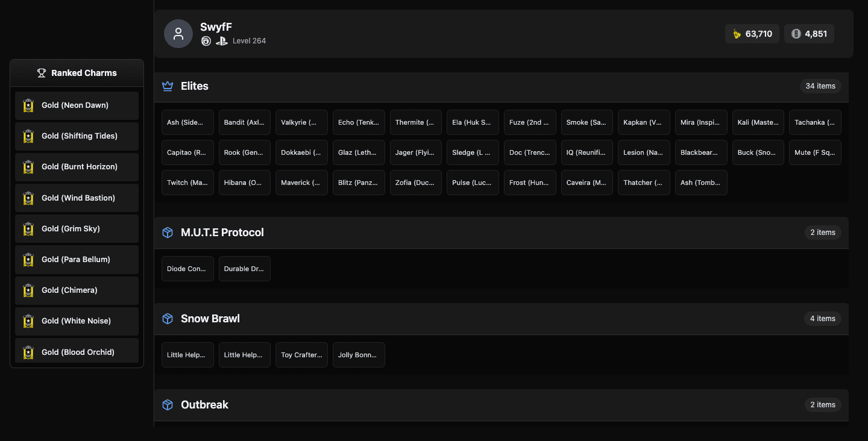Click the trophy icon in Ranked Charms
Image resolution: width=868 pixels, height=441 pixels.
[42, 73]
